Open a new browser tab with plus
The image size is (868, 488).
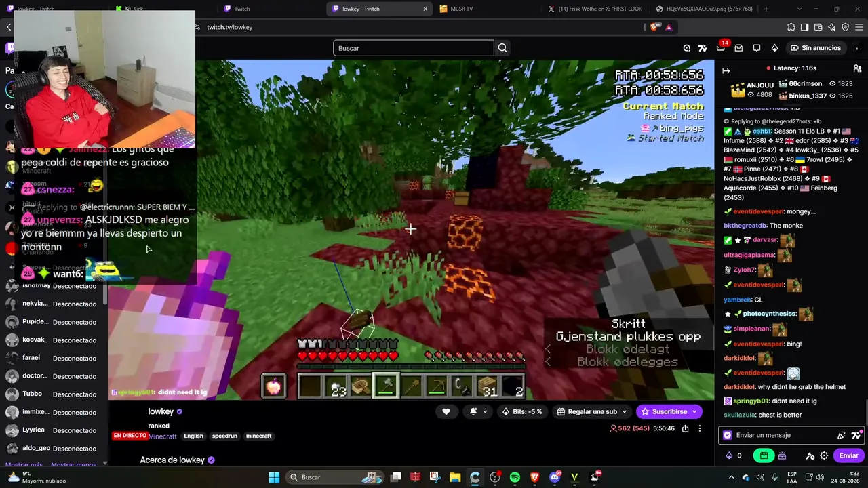point(766,9)
